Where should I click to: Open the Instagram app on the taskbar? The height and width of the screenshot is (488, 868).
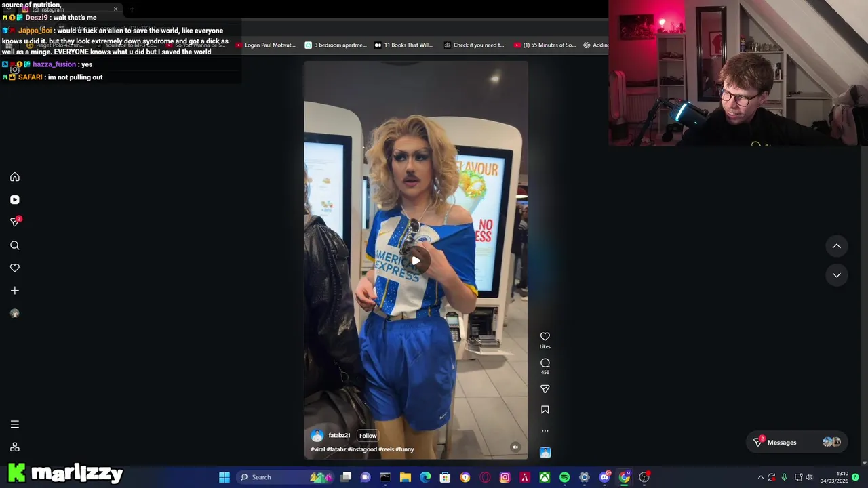(505, 477)
